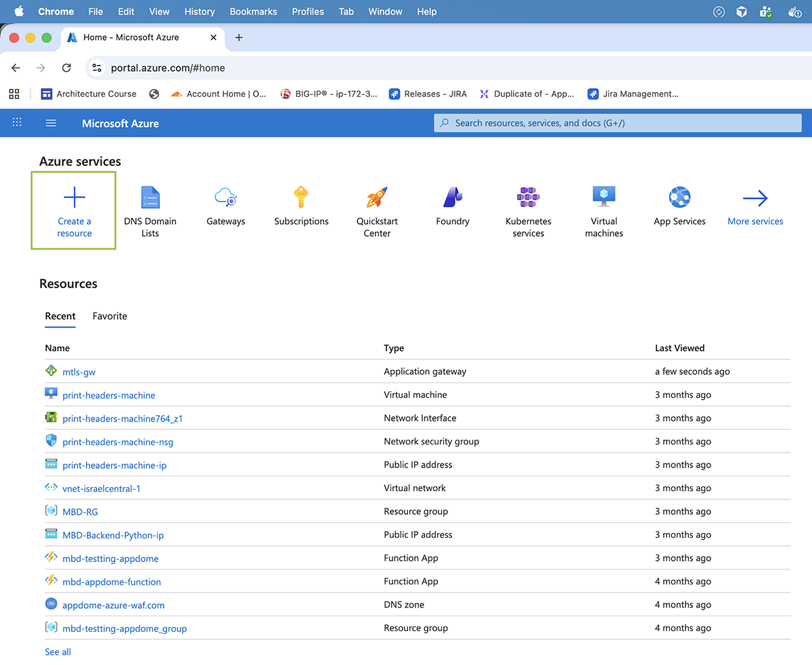Click the More services arrow icon
This screenshot has width=812, height=665.
[x=755, y=198]
